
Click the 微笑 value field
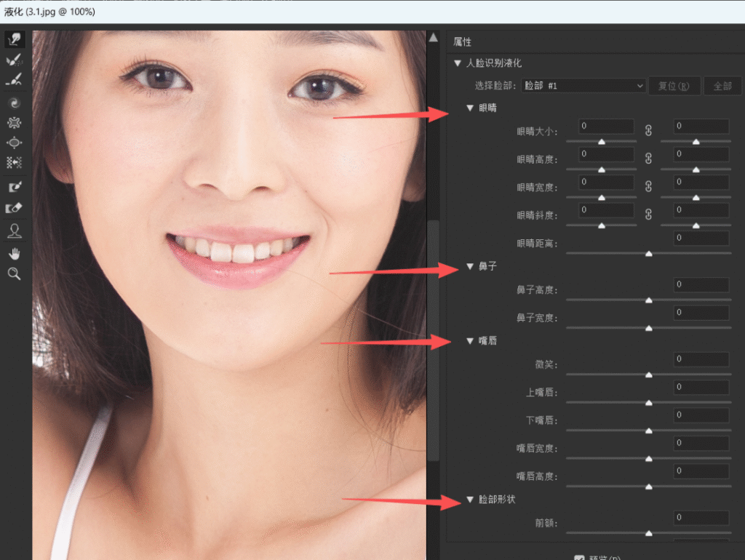pos(701,359)
